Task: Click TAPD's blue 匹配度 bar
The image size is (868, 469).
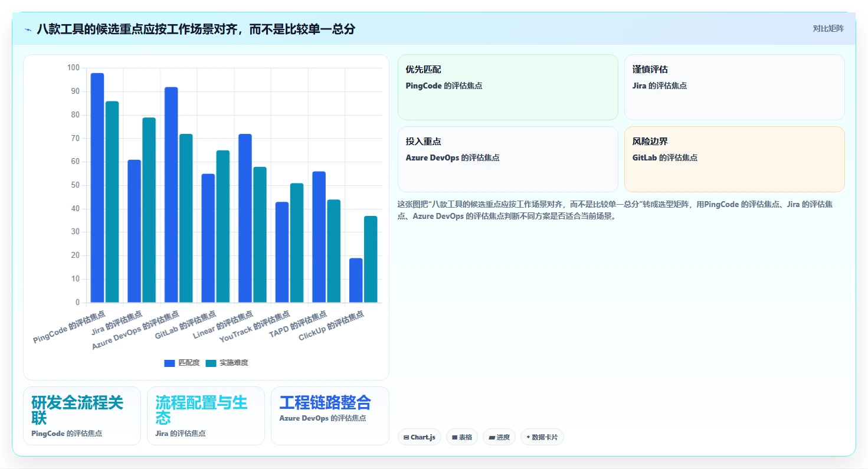Action: (x=319, y=237)
